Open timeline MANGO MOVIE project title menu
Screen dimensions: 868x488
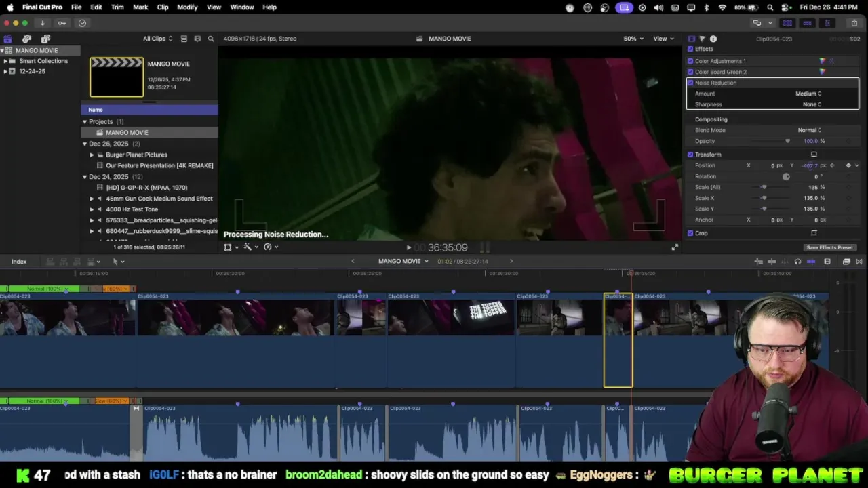(x=403, y=262)
